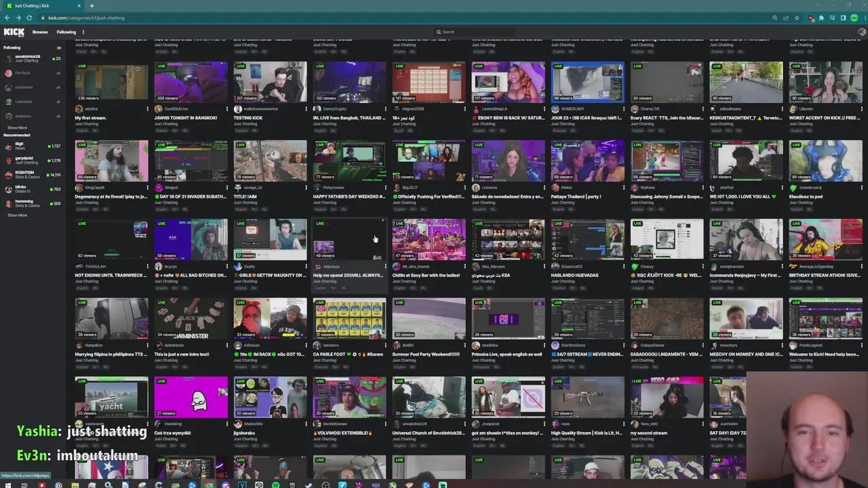868x488 pixels.
Task: Open the My first stream thumbnail by adclive
Action: click(111, 81)
